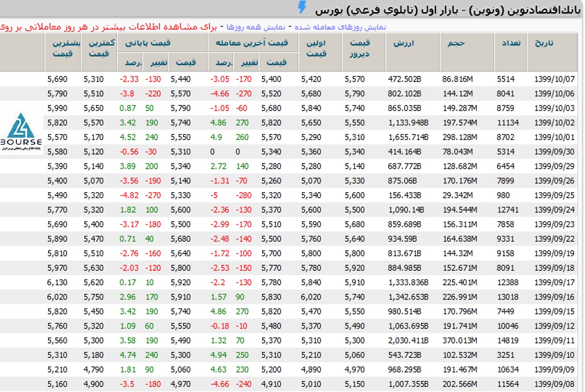Click the lowest price 4,790
585x392 pixels.
click(x=93, y=370)
